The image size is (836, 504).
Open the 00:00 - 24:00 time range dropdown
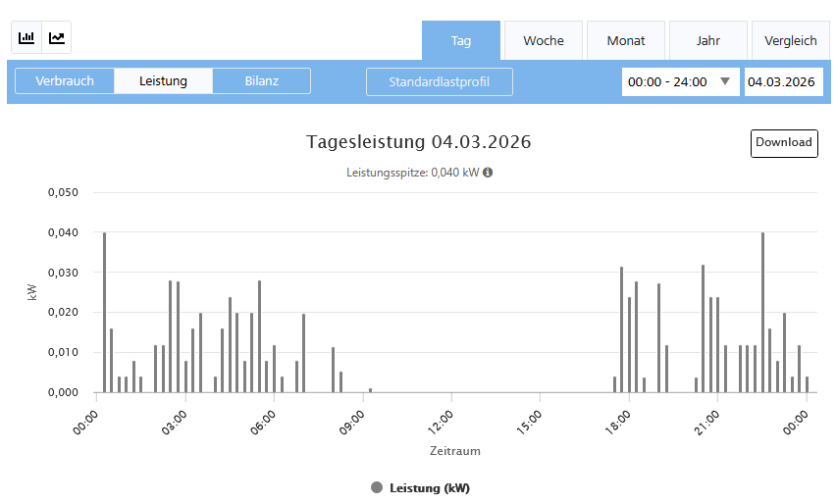click(680, 82)
